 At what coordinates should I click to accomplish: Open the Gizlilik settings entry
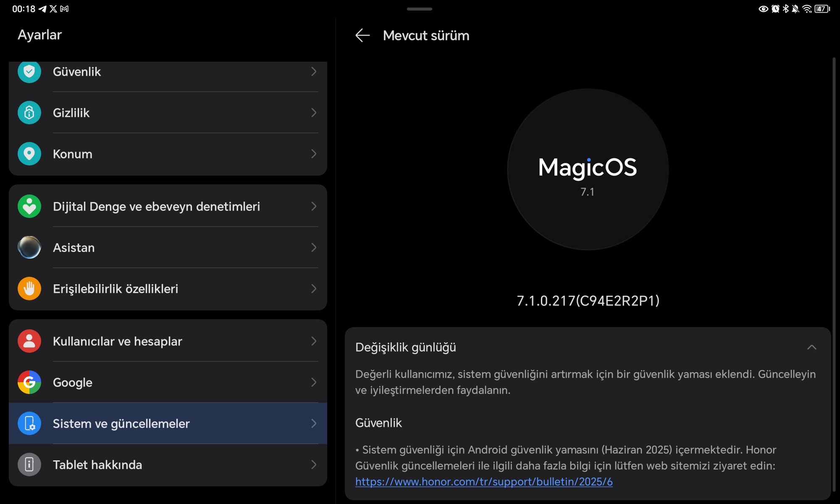(x=168, y=113)
